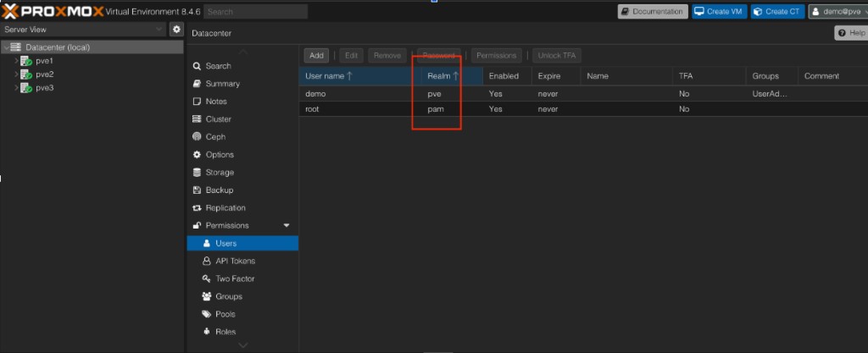The width and height of the screenshot is (868, 353).
Task: Open the Replication menu entry
Action: point(242,207)
